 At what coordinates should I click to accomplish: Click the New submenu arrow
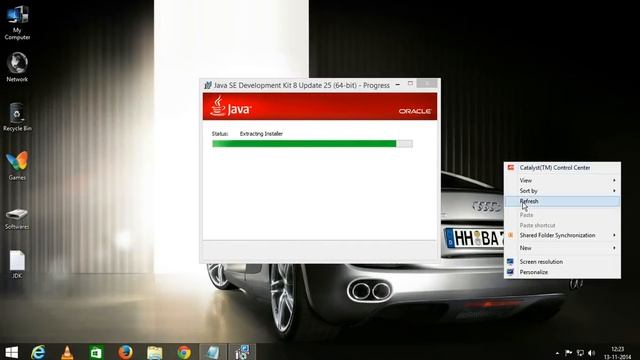[614, 248]
